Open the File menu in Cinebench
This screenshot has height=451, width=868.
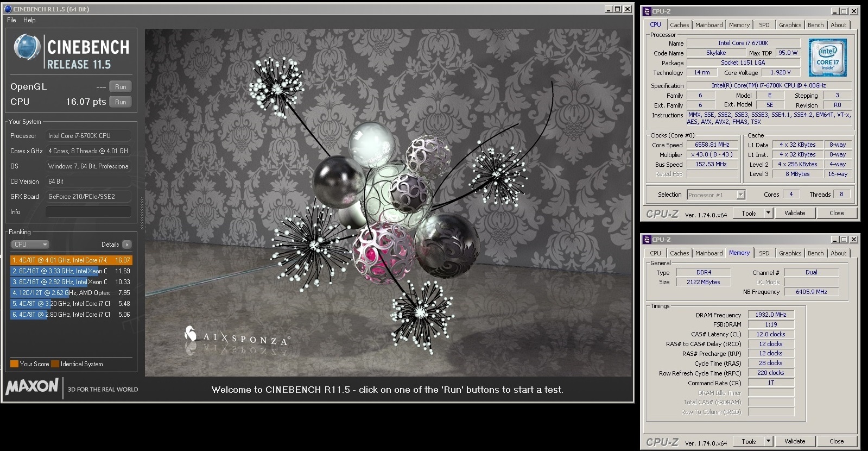click(11, 20)
